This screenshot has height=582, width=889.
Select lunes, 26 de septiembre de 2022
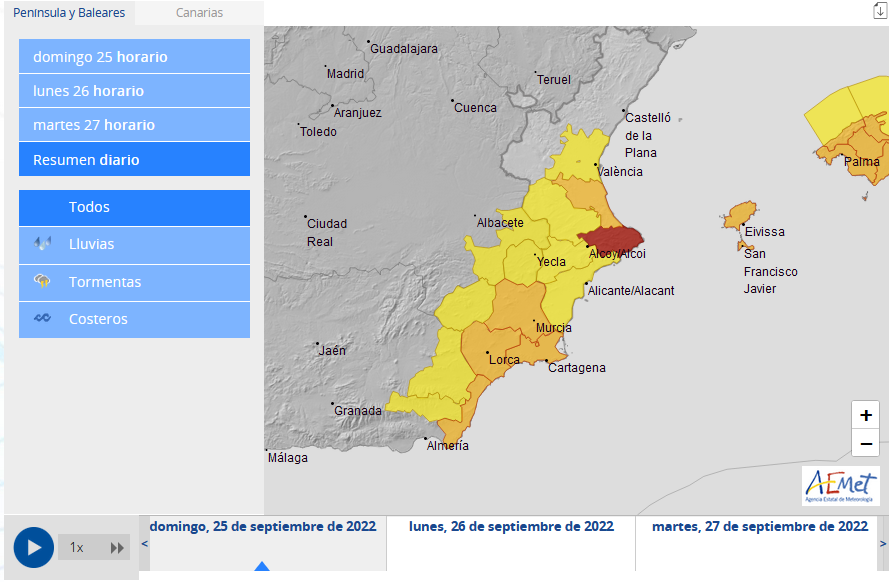pos(511,526)
